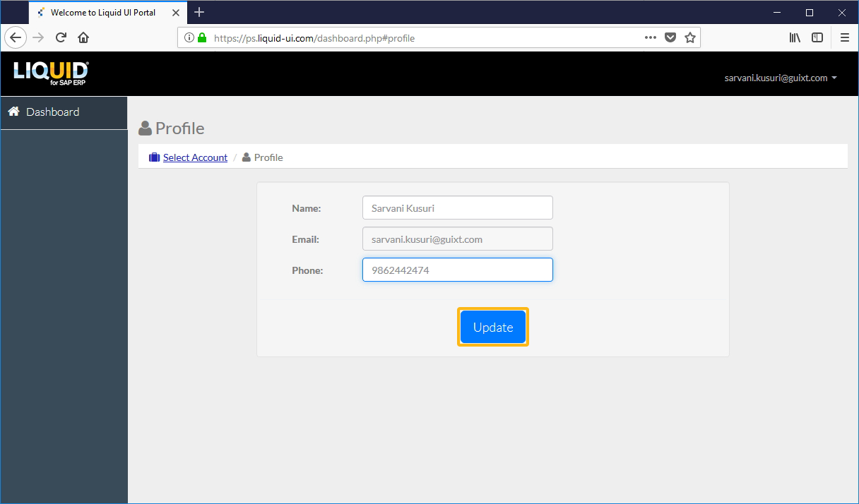Reload the current page

[x=61, y=38]
